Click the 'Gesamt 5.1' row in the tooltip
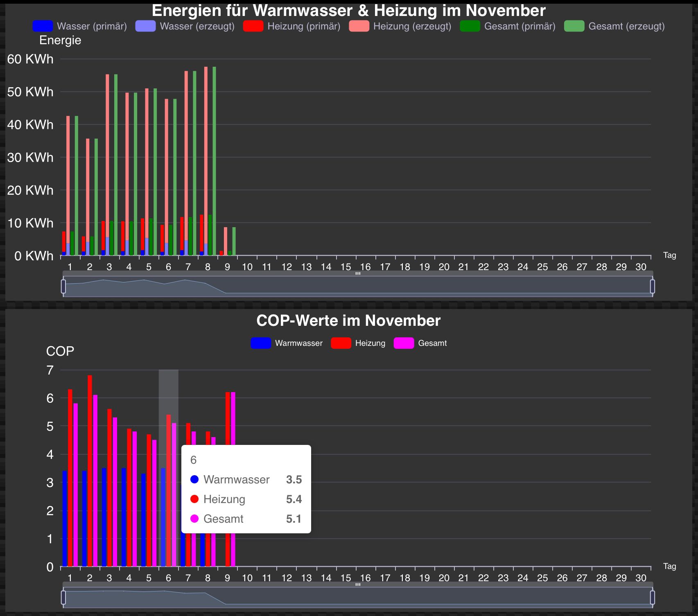This screenshot has height=616, width=698. pos(246,519)
